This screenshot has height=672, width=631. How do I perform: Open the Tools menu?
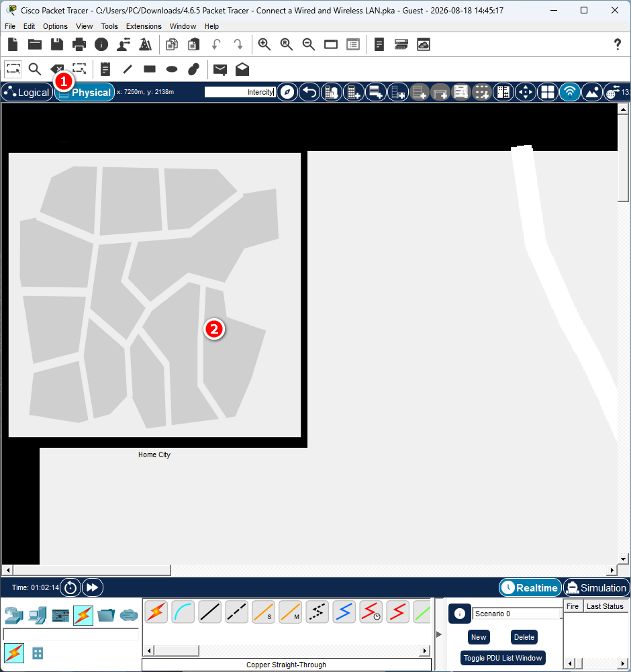109,26
